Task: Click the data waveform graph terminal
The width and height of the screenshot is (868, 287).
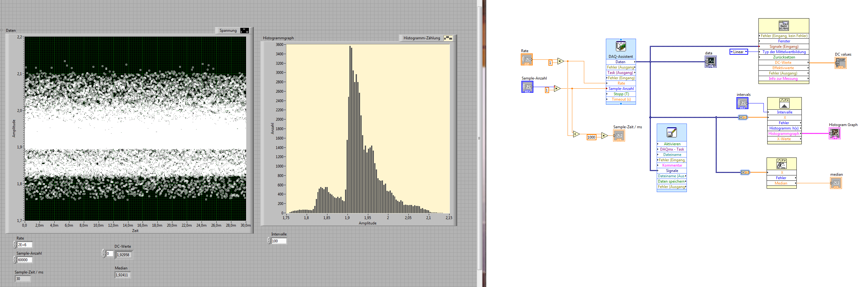Action: pos(711,62)
